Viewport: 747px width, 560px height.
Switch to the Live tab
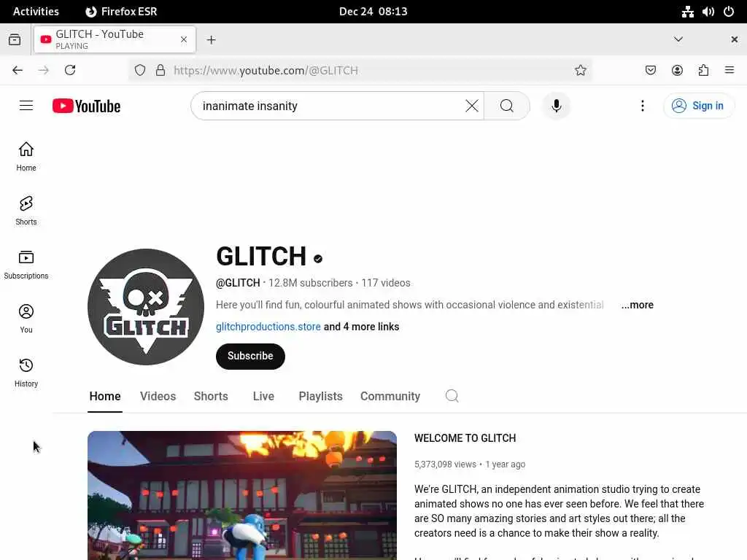point(263,396)
